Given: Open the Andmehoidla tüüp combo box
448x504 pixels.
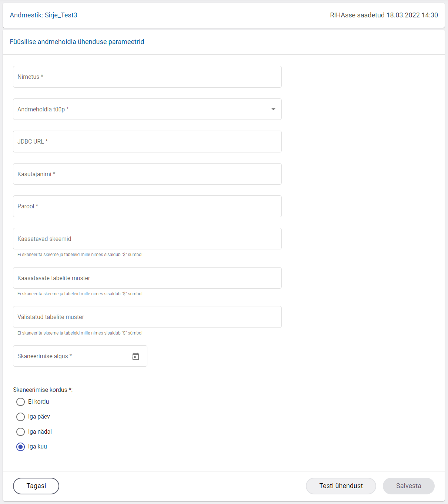Looking at the screenshot, I should coord(141,109).
